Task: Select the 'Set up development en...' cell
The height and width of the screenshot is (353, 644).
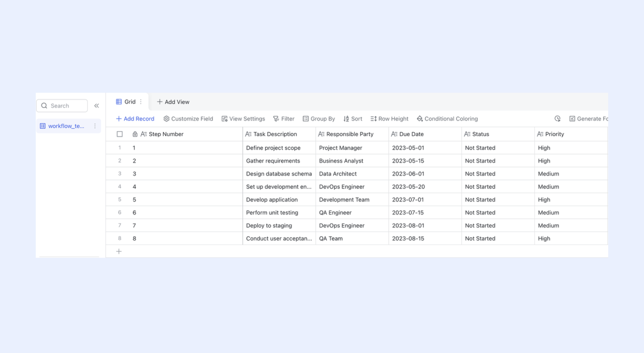Action: click(279, 187)
